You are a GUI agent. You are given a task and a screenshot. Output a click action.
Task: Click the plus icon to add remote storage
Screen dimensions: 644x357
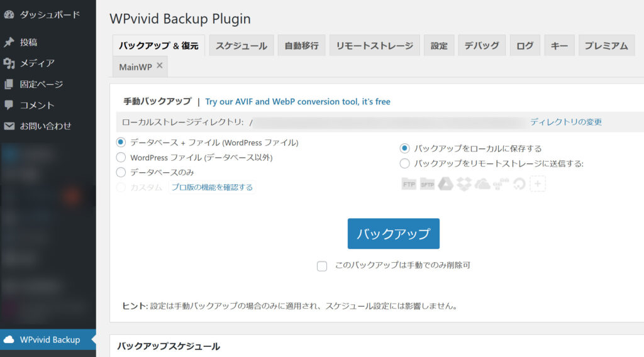click(538, 184)
